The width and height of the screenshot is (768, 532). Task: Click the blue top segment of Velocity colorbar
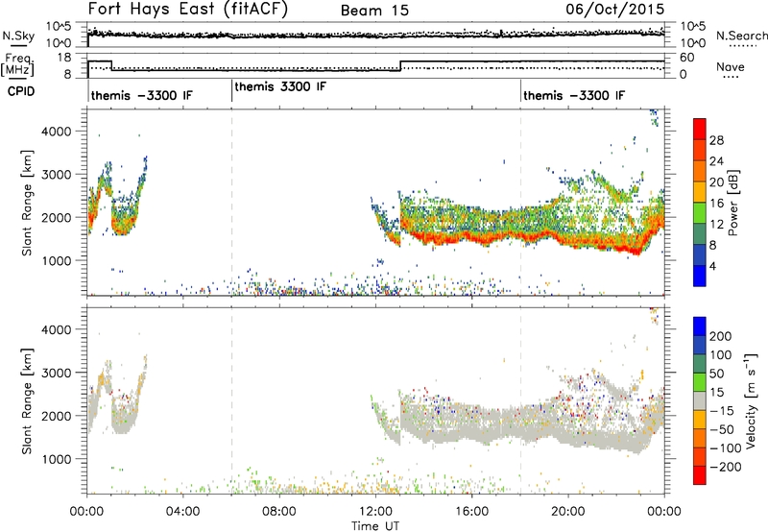click(700, 326)
